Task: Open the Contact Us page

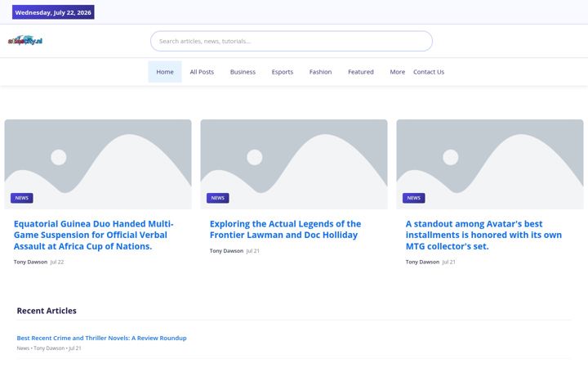Action: (429, 72)
